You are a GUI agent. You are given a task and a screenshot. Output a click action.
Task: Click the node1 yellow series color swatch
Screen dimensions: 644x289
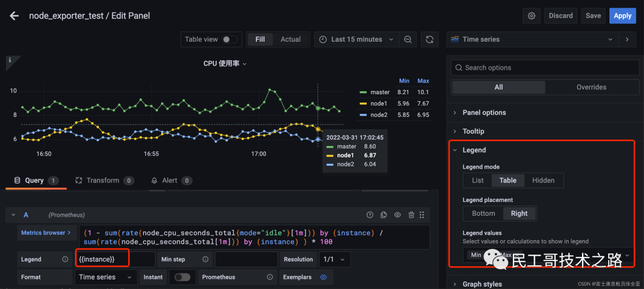tap(363, 104)
